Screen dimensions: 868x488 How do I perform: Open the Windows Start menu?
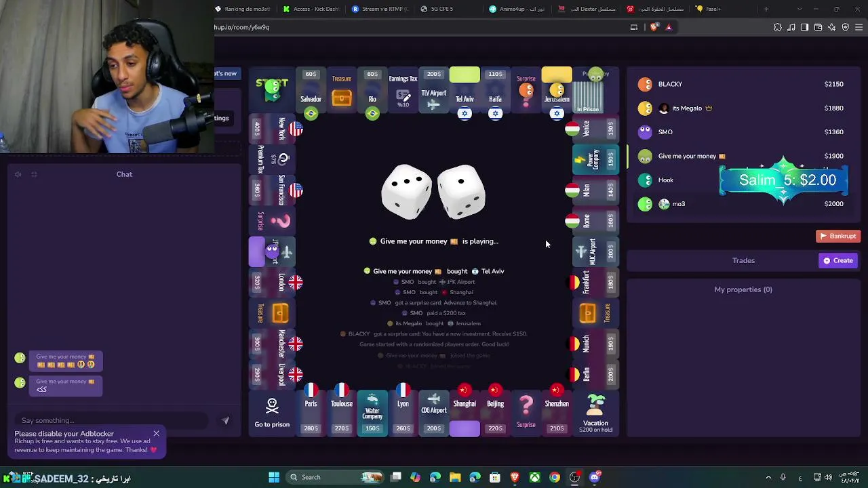[x=274, y=477]
